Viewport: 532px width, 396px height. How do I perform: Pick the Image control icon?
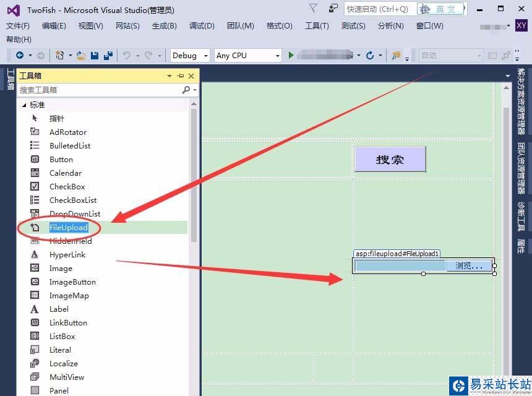pyautogui.click(x=35, y=268)
